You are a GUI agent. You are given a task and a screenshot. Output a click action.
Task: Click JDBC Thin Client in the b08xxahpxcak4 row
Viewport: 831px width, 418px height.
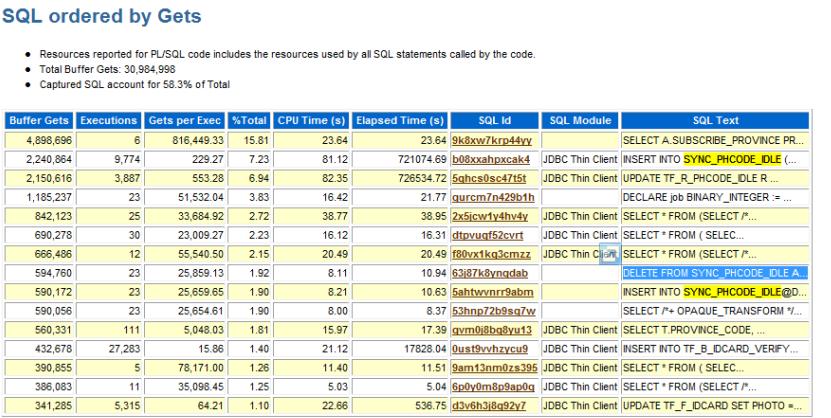(580, 159)
